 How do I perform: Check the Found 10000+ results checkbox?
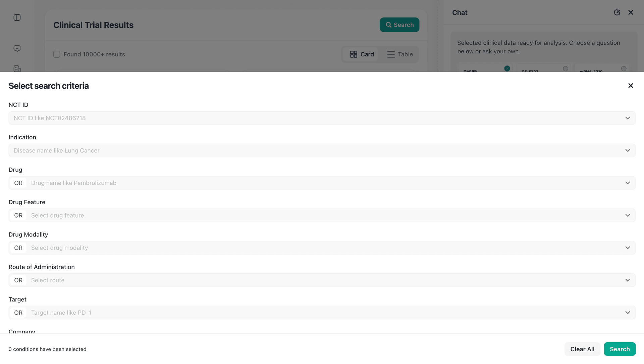click(x=57, y=54)
